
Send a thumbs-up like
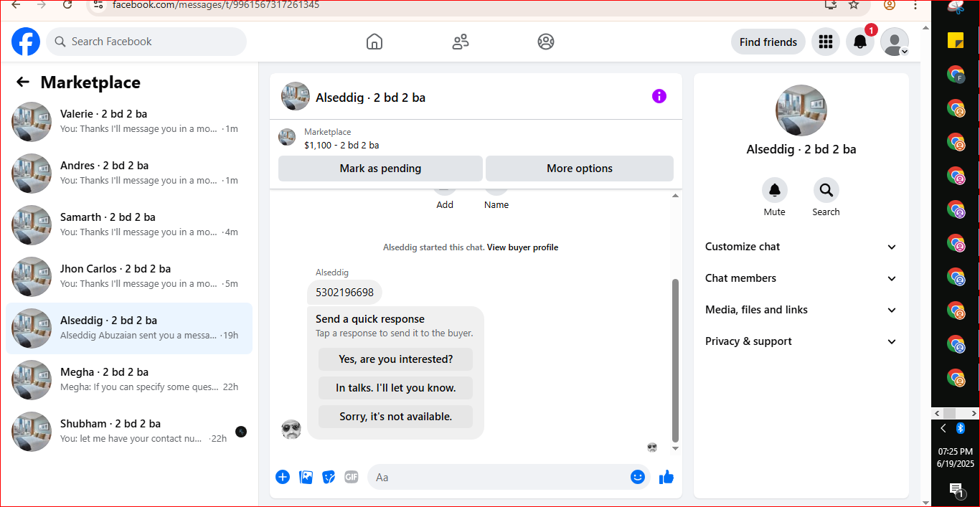[666, 477]
